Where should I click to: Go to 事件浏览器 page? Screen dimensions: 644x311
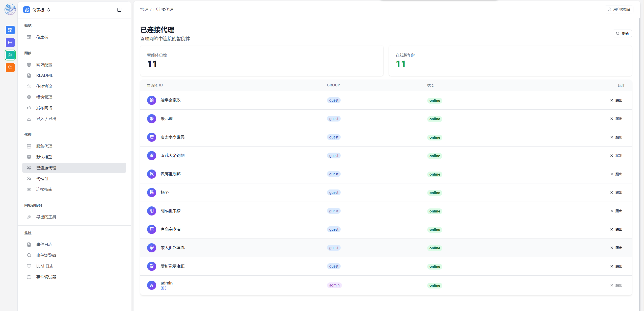pyautogui.click(x=46, y=255)
